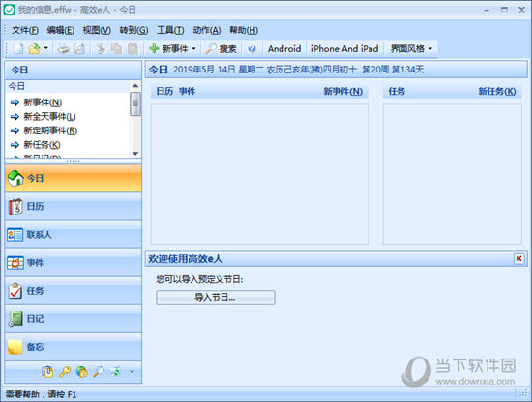This screenshot has height=402, width=532.
Task: Select the 日记 diary navigation item
Action: (74, 319)
